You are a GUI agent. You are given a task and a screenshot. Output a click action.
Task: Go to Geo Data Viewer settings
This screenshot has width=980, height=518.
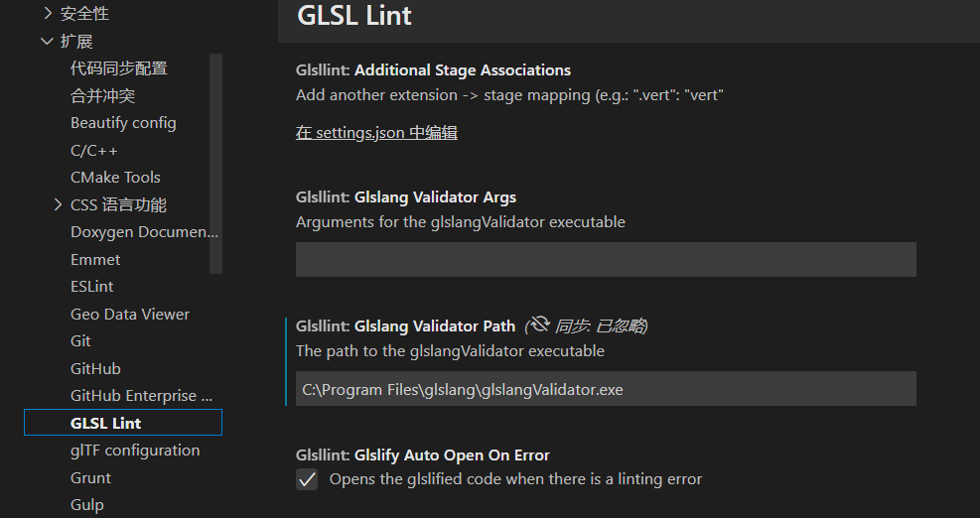click(130, 314)
